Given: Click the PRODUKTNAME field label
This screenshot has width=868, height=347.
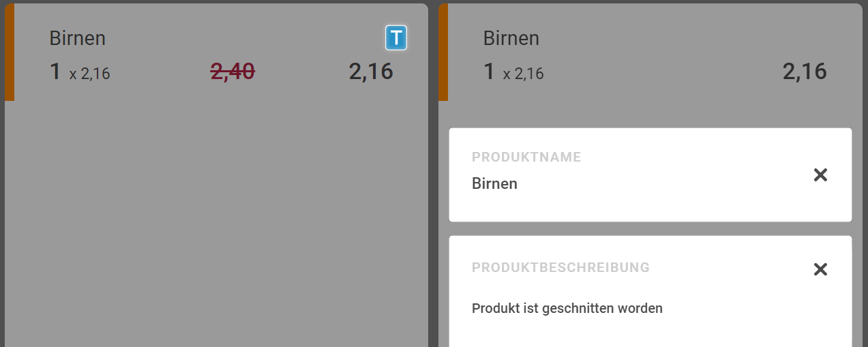Looking at the screenshot, I should [526, 157].
